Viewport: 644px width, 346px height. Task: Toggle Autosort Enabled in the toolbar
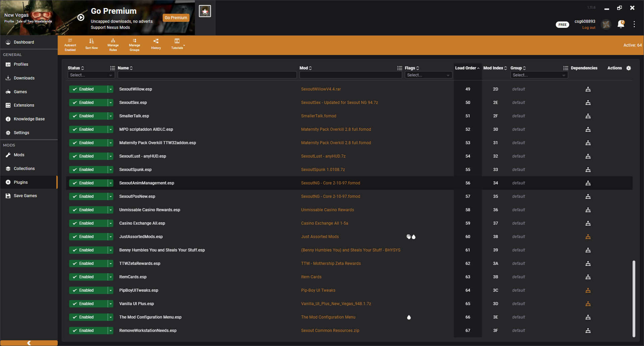[70, 45]
